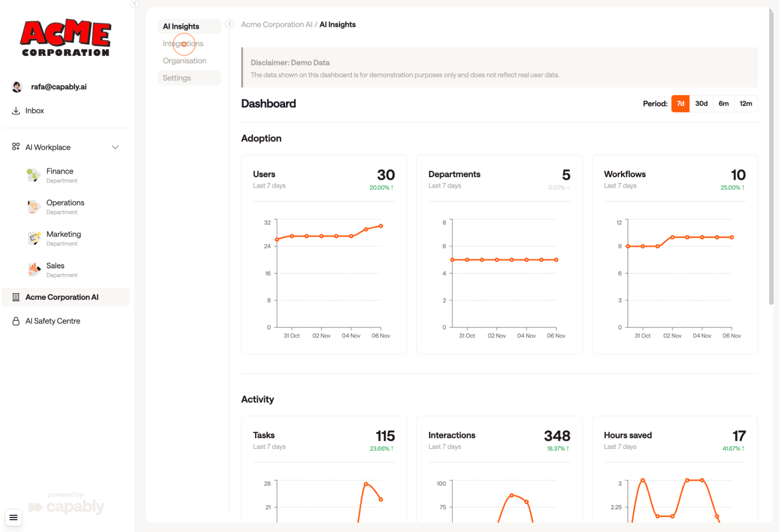Click the Operations department icon
The height and width of the screenshot is (532, 779).
34,207
